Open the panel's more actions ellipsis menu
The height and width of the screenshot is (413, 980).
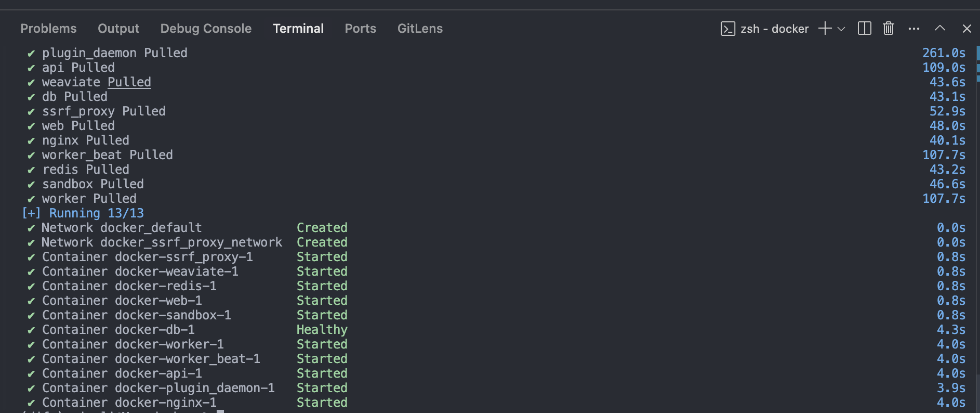coord(914,29)
